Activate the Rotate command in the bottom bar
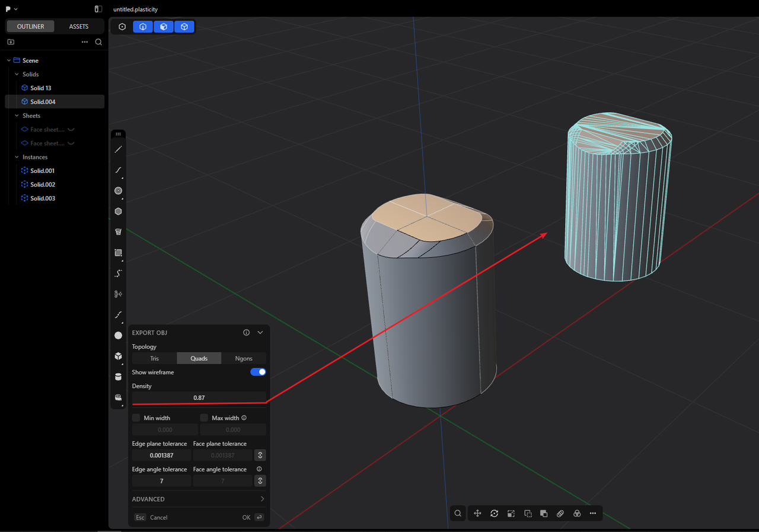This screenshot has height=532, width=759. [x=494, y=514]
